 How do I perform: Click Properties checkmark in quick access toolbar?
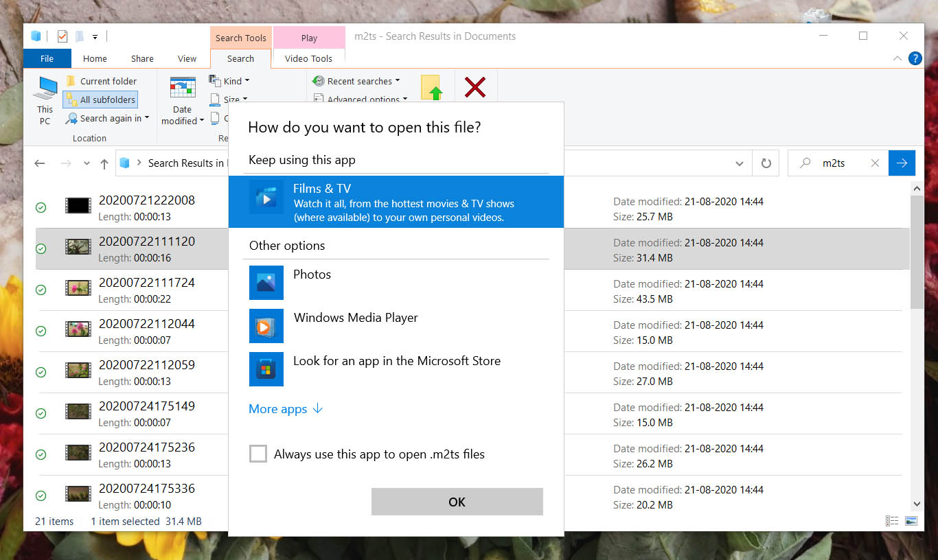[x=62, y=36]
